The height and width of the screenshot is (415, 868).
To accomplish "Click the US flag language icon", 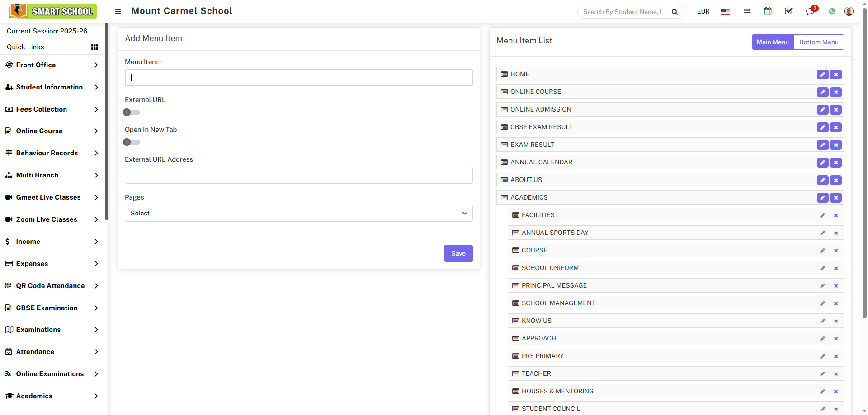I will (x=725, y=12).
